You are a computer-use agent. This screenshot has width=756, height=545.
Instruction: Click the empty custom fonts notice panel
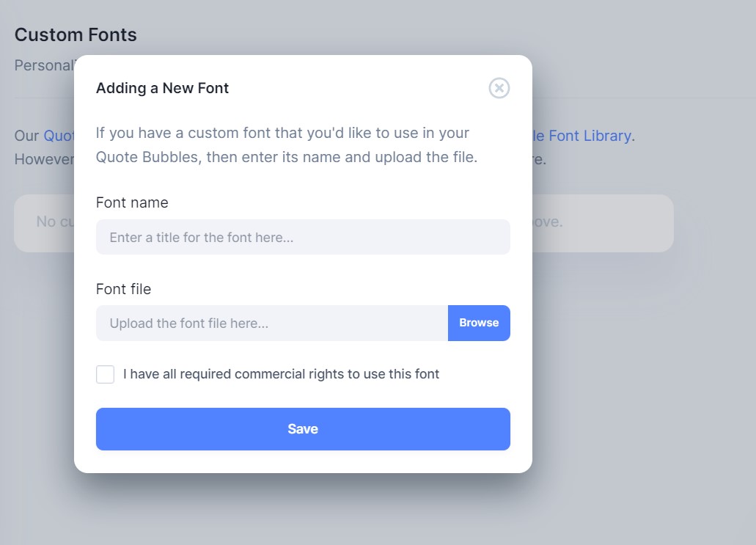[x=603, y=223]
